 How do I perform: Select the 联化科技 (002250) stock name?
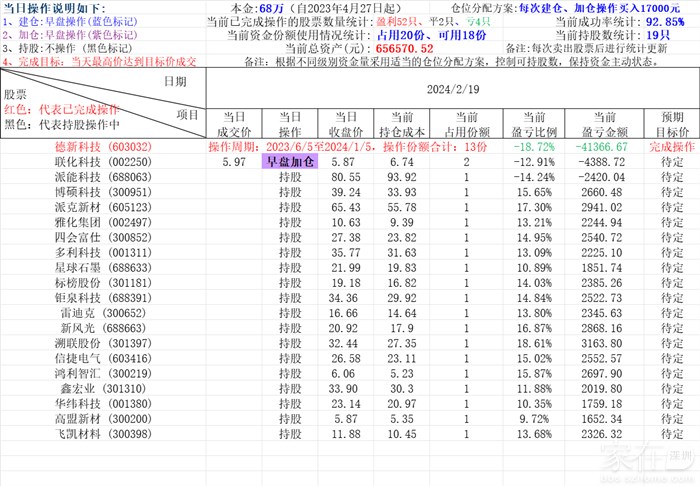point(104,160)
